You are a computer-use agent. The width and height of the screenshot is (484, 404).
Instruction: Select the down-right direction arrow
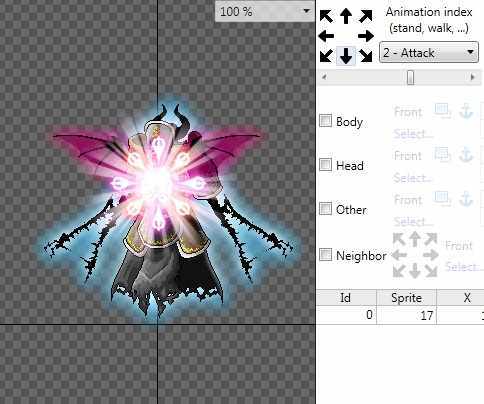[x=366, y=56]
